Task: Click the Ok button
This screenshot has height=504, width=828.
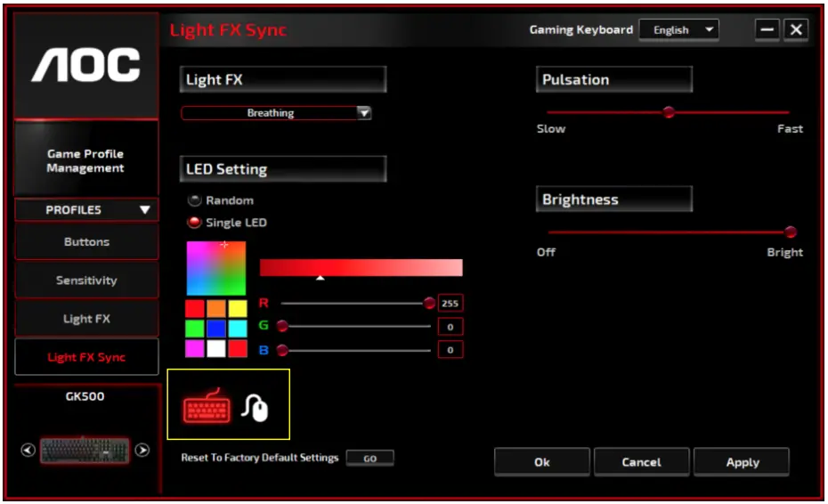Action: pyautogui.click(x=542, y=462)
